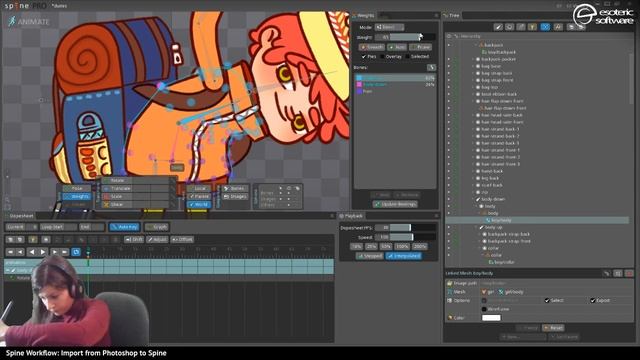Jump to the first frame
Screen dimensions: 640x360
pyautogui.click(x=11, y=252)
